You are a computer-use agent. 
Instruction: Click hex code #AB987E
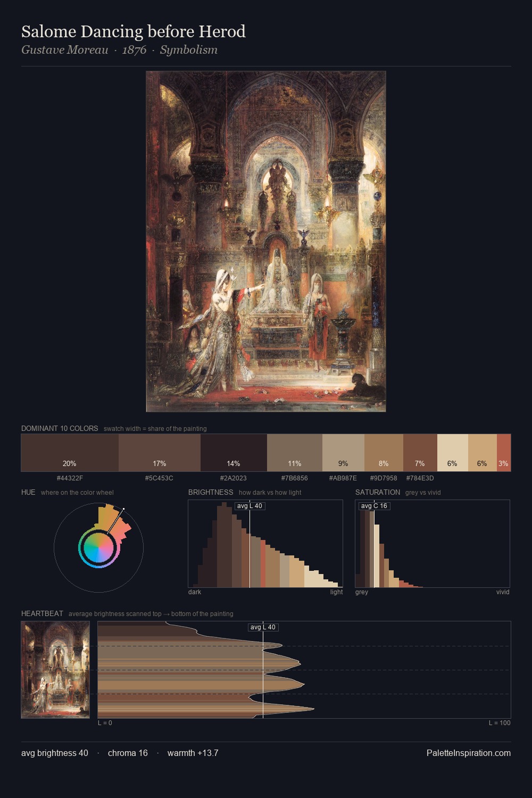[343, 478]
